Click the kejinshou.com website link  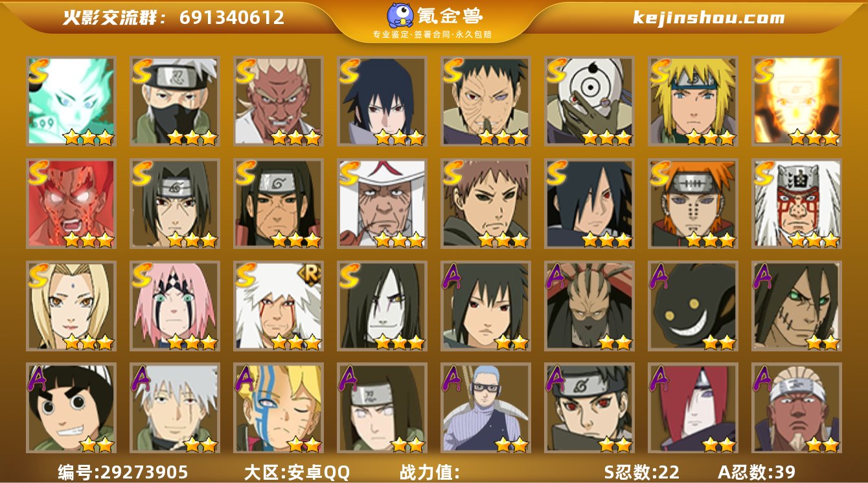[x=709, y=18]
